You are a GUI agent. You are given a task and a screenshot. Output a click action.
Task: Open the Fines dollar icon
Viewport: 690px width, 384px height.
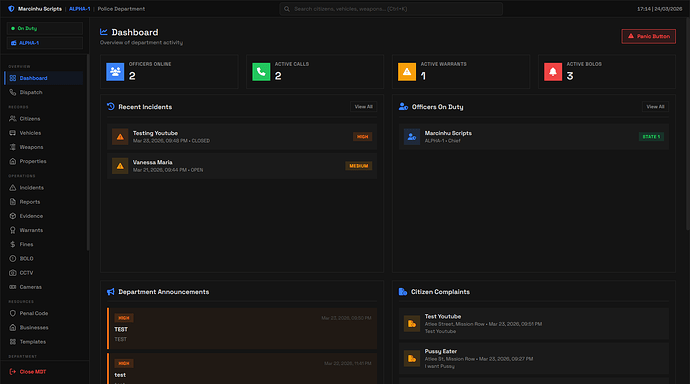coord(13,245)
